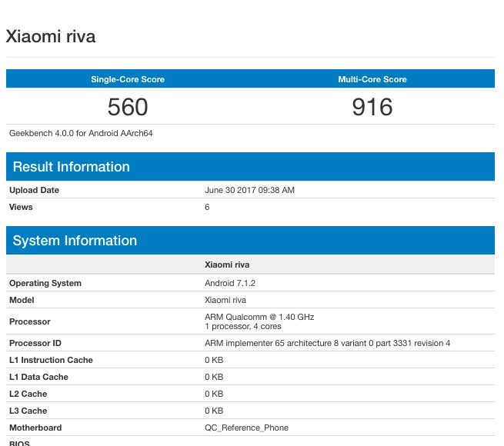The image size is (504, 446).
Task: Click the System Information section header
Action: tap(250, 241)
